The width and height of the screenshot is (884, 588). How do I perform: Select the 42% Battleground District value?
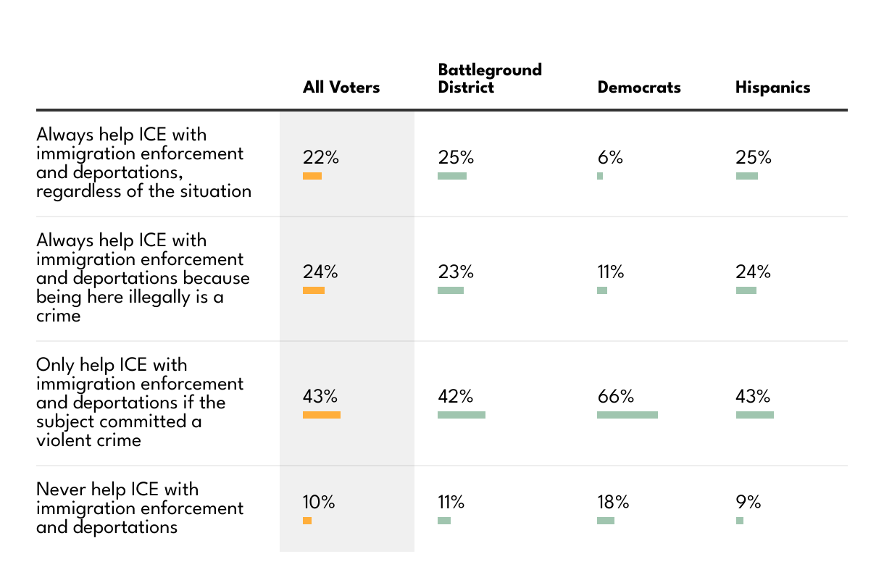[456, 397]
